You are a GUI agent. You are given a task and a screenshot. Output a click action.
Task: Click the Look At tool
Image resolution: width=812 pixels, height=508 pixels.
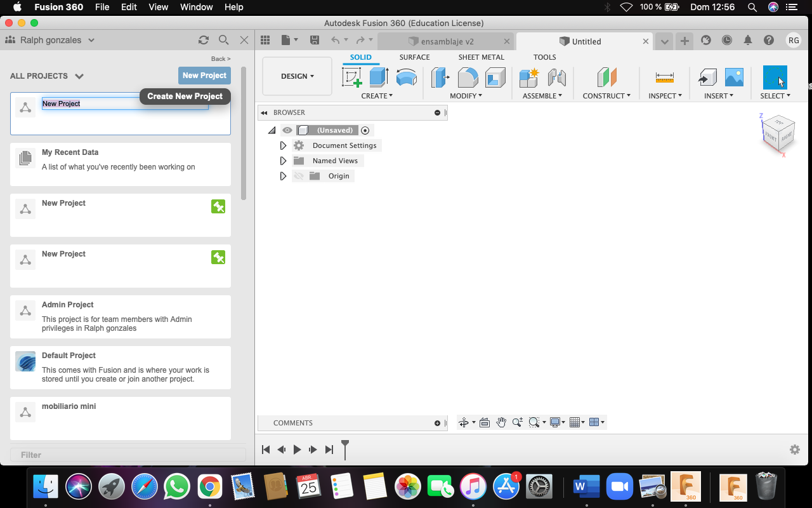[485, 422]
